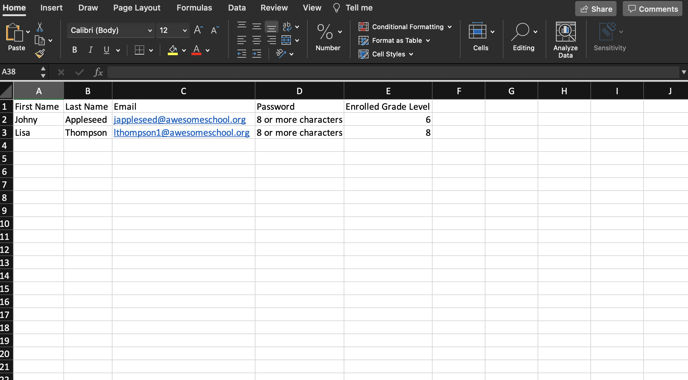This screenshot has width=688, height=380.
Task: Open lthompson1@awesomeschool.org email link
Action: click(182, 133)
